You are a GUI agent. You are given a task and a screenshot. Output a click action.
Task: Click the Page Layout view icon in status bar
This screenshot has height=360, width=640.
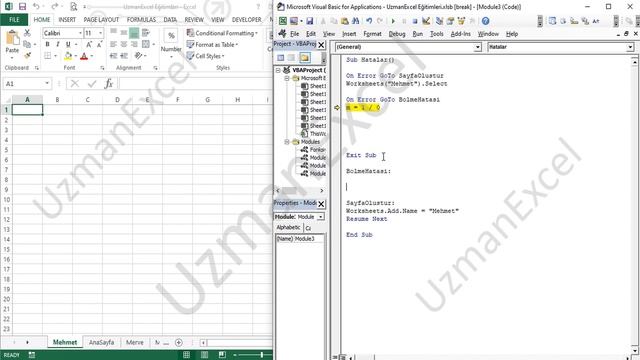coord(204,355)
